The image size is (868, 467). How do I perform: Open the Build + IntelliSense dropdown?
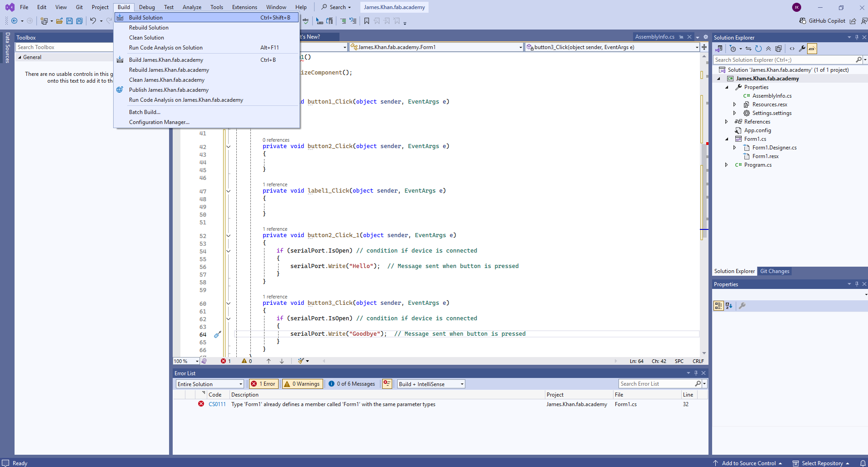(431, 384)
